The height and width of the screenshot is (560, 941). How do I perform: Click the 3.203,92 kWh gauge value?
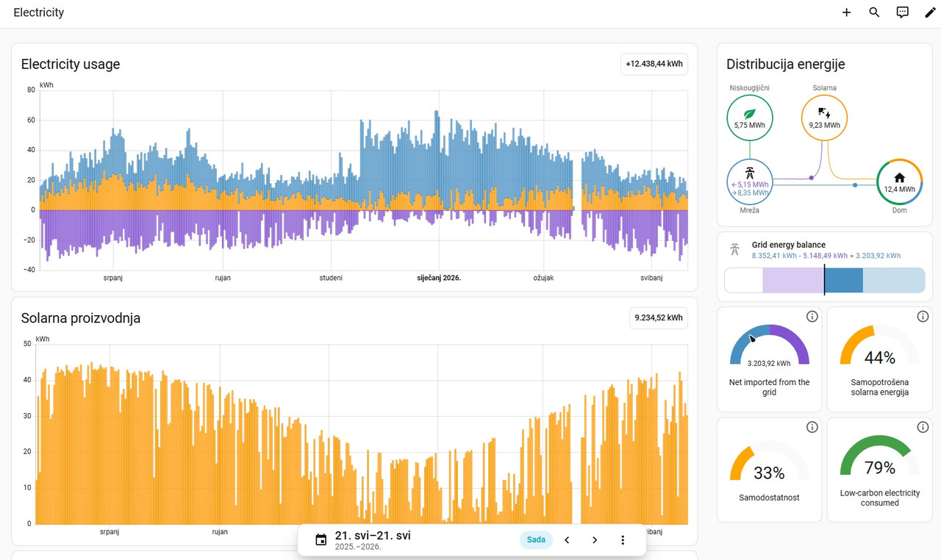pos(769,363)
